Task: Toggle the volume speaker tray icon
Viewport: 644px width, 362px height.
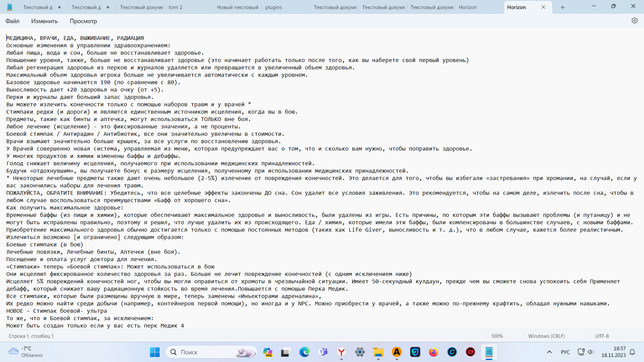Action: (x=591, y=352)
